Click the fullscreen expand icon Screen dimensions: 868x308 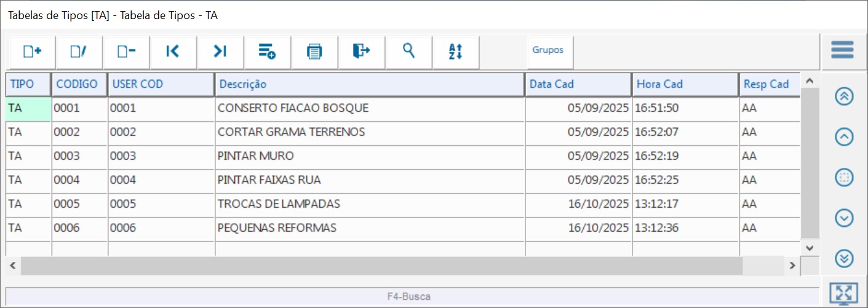pos(843,294)
